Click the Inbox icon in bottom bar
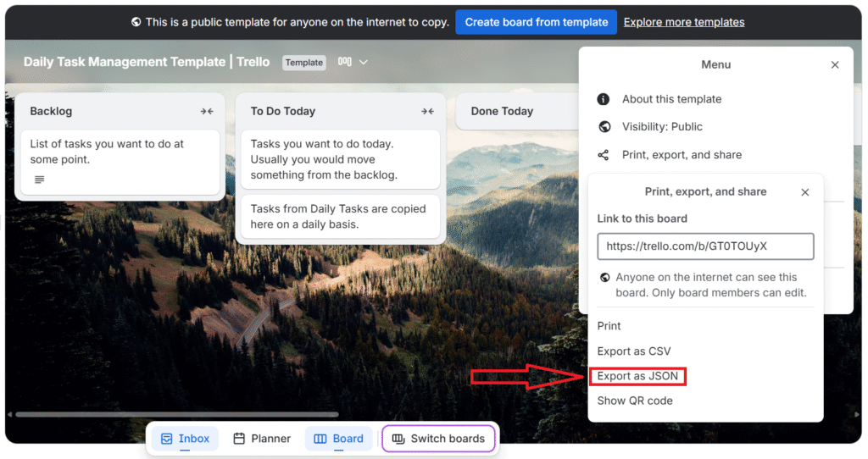The height and width of the screenshot is (459, 868). point(167,439)
